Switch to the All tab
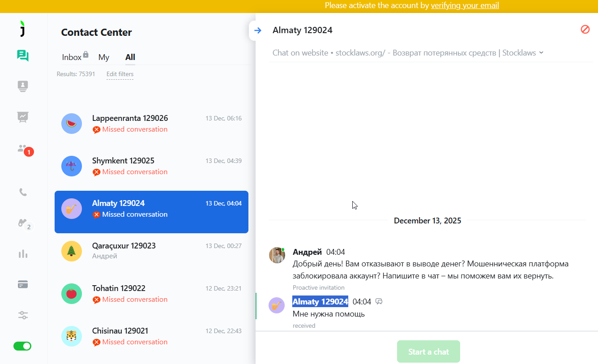 tap(130, 57)
